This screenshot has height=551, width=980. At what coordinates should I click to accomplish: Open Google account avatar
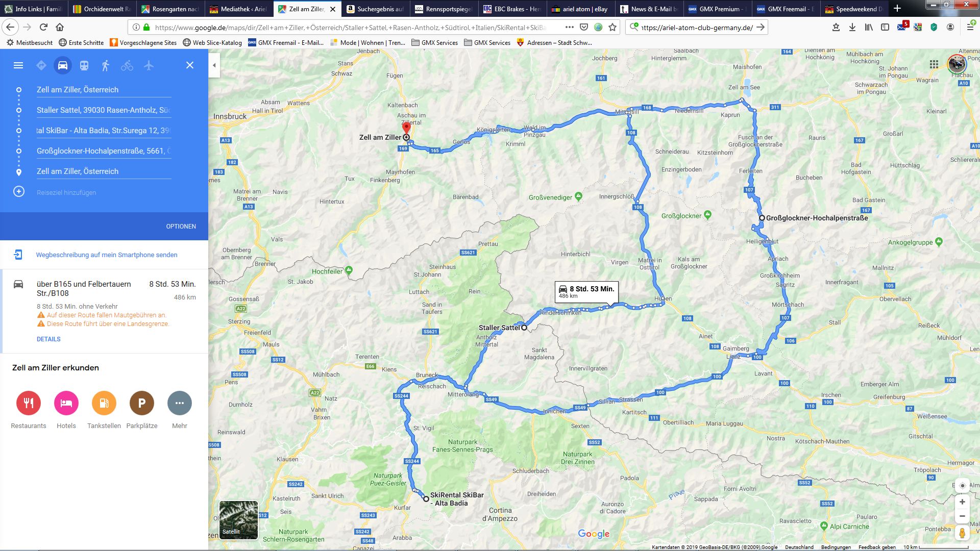pos(957,64)
